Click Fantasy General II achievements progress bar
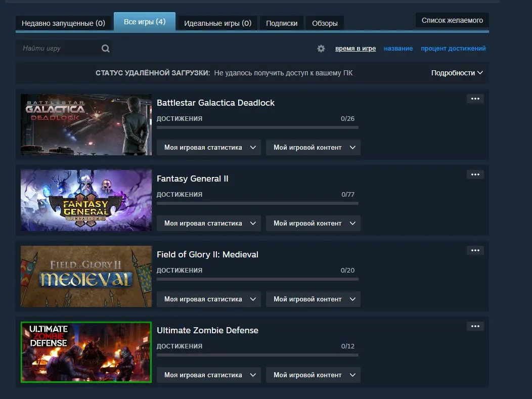Viewport: 532px width, 399px height. (x=257, y=204)
